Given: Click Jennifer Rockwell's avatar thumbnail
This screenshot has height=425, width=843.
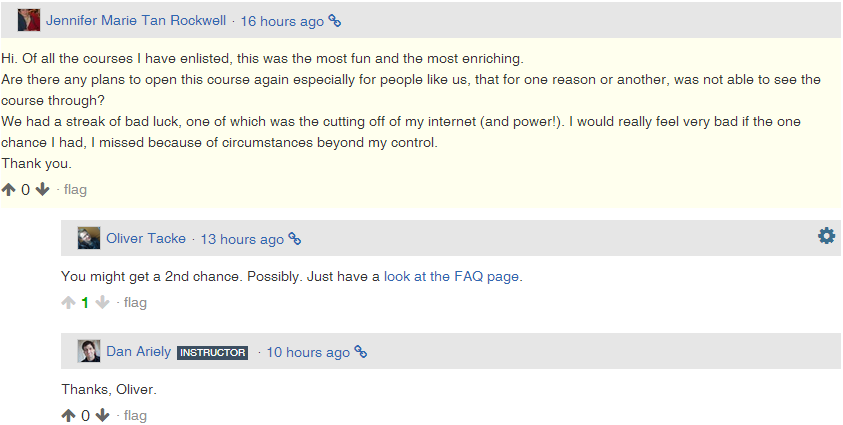Looking at the screenshot, I should click(29, 20).
